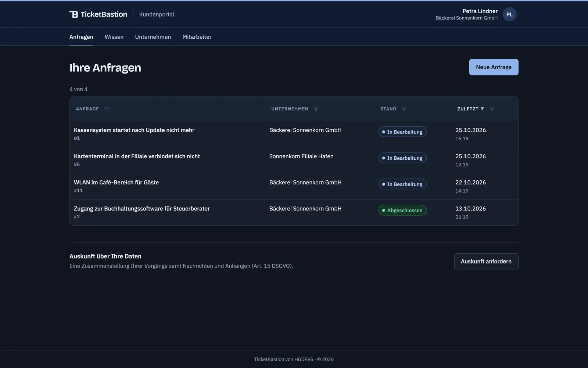Click footer text TicketBastion von HGDEVS
The height and width of the screenshot is (368, 588).
tap(284, 359)
